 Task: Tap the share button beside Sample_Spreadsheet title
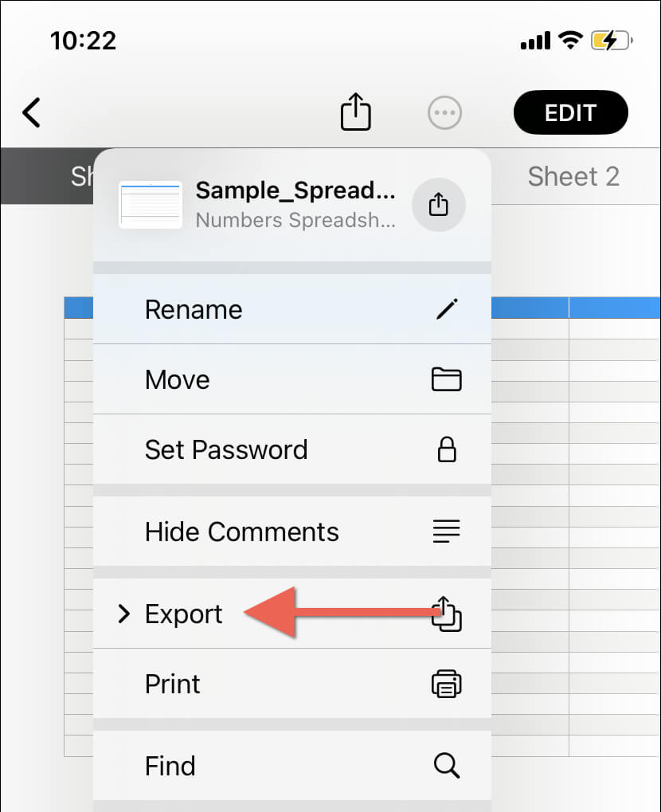click(x=439, y=205)
